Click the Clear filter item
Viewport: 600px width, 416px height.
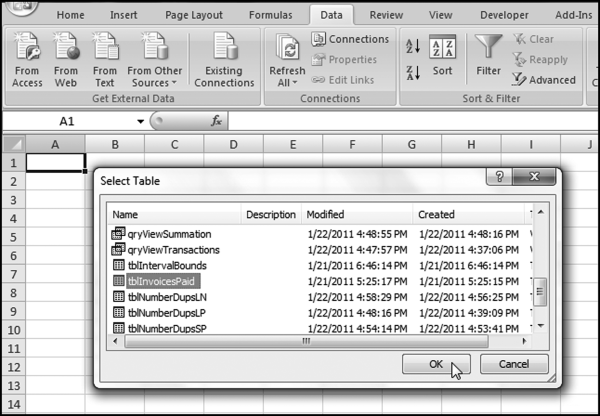click(533, 39)
